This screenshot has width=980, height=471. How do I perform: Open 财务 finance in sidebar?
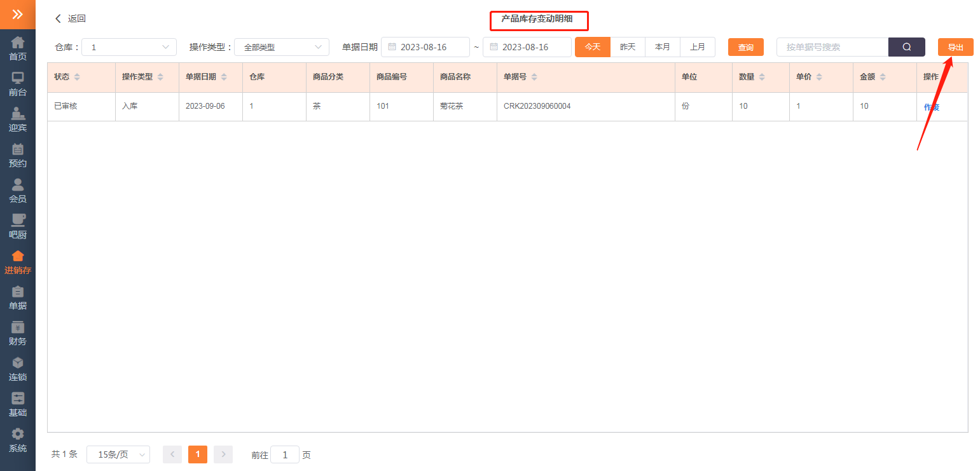click(x=18, y=334)
